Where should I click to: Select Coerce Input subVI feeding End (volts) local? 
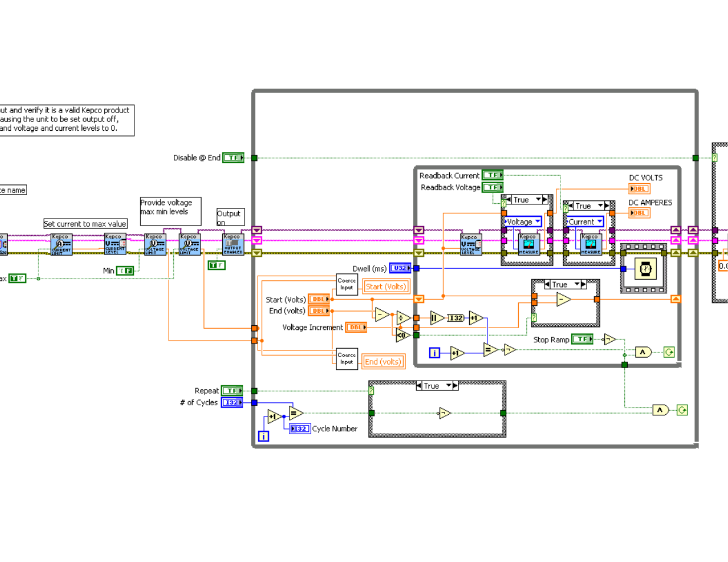[x=347, y=359]
